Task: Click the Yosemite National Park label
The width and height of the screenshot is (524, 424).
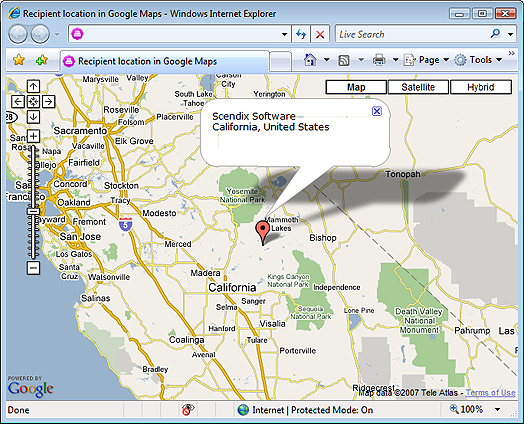Action: click(242, 196)
